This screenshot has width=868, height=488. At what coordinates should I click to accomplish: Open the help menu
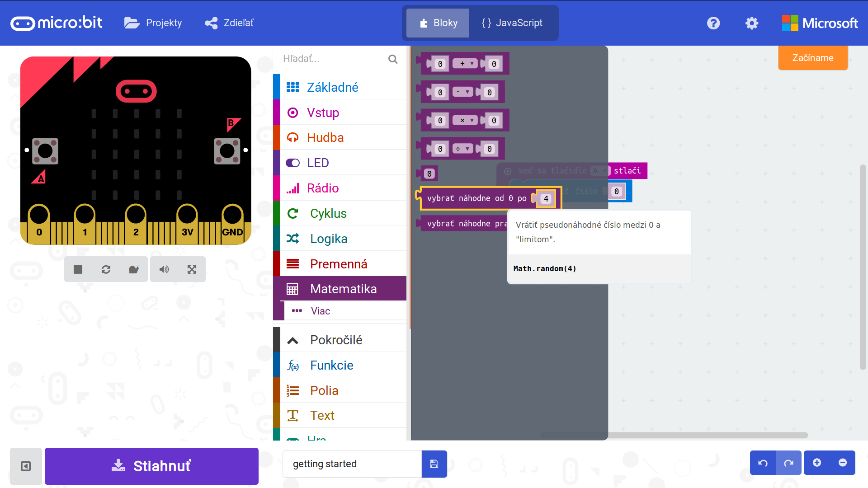click(713, 23)
